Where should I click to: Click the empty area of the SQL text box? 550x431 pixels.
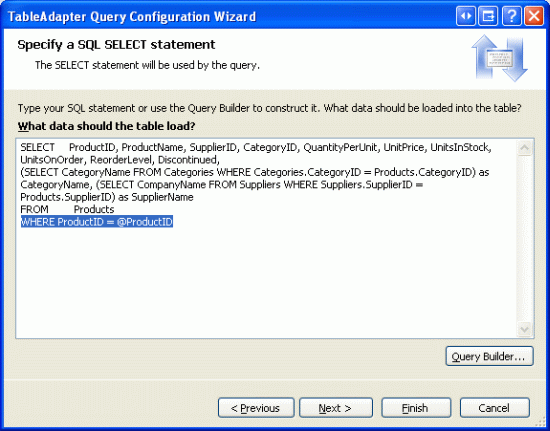[267, 281]
